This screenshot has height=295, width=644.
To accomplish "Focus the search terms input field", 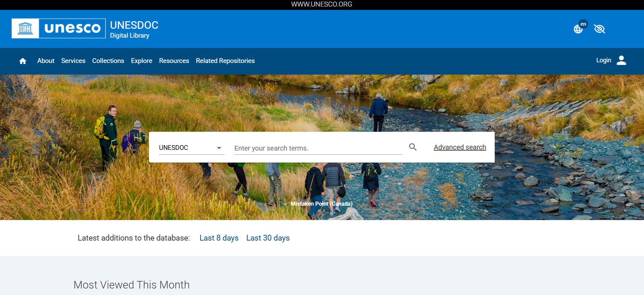I will click(x=318, y=148).
